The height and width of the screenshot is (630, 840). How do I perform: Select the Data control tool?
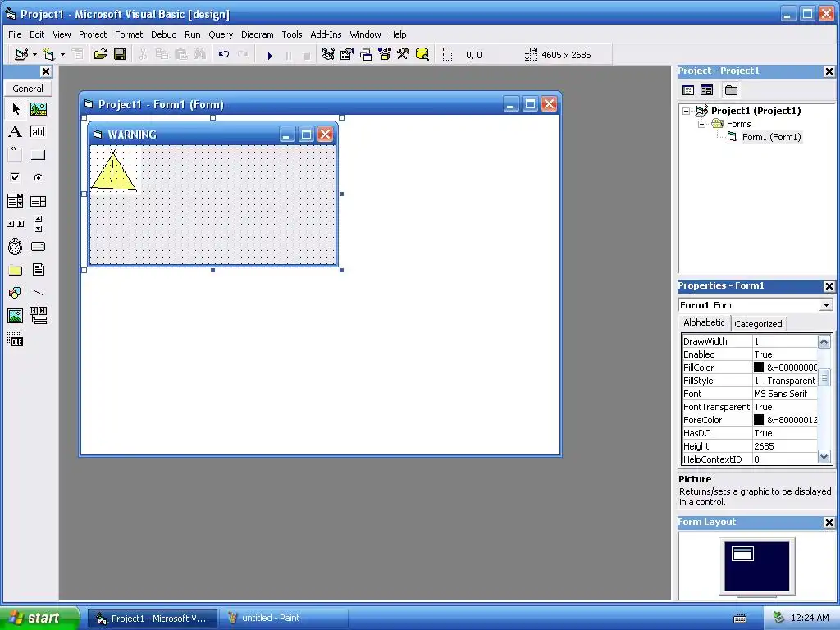pyautogui.click(x=38, y=316)
